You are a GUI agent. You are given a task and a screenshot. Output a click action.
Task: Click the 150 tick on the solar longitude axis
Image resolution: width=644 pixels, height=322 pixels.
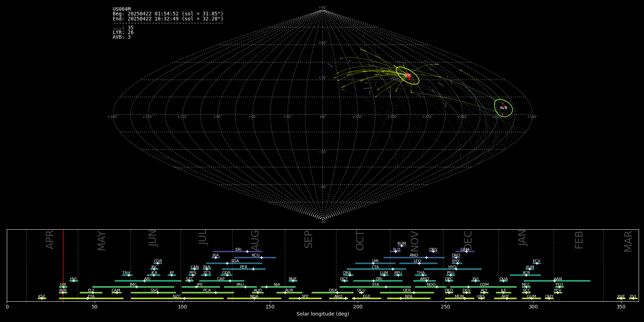coord(270,307)
